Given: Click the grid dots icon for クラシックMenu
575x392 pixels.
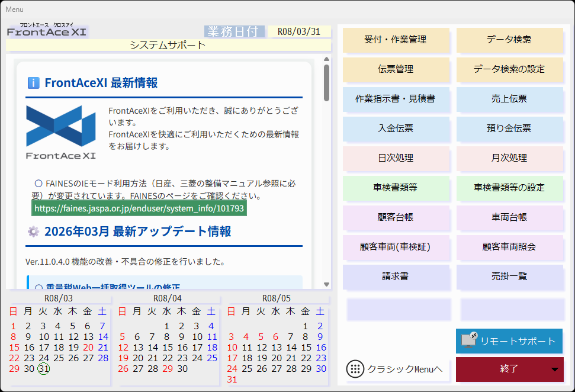Looking at the screenshot, I should [355, 369].
